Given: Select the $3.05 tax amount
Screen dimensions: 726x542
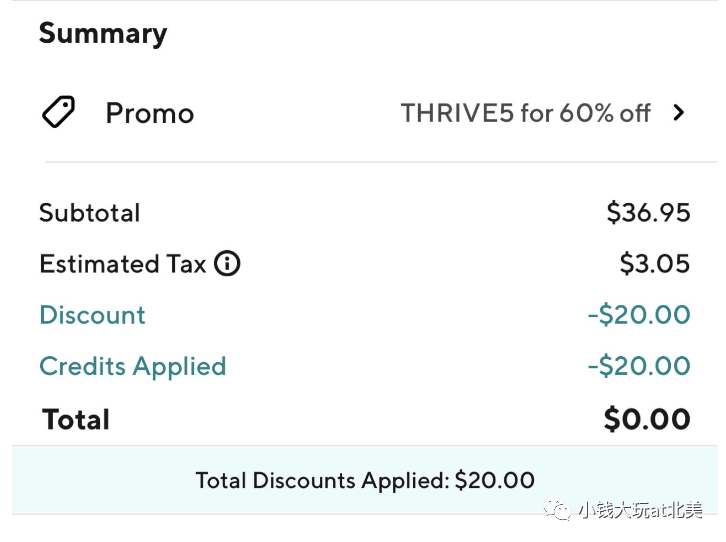Looking at the screenshot, I should coord(655,264).
